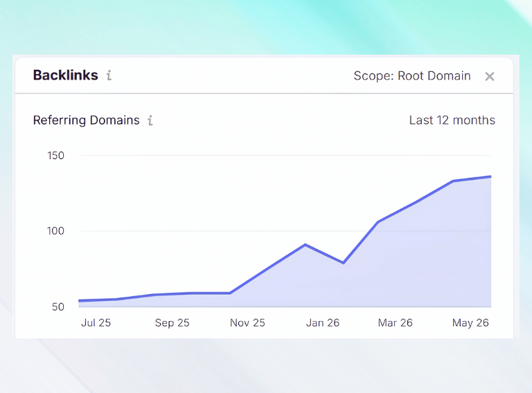Select the Sep 25 x-axis label
Screen dimensions: 532x393
pos(172,322)
